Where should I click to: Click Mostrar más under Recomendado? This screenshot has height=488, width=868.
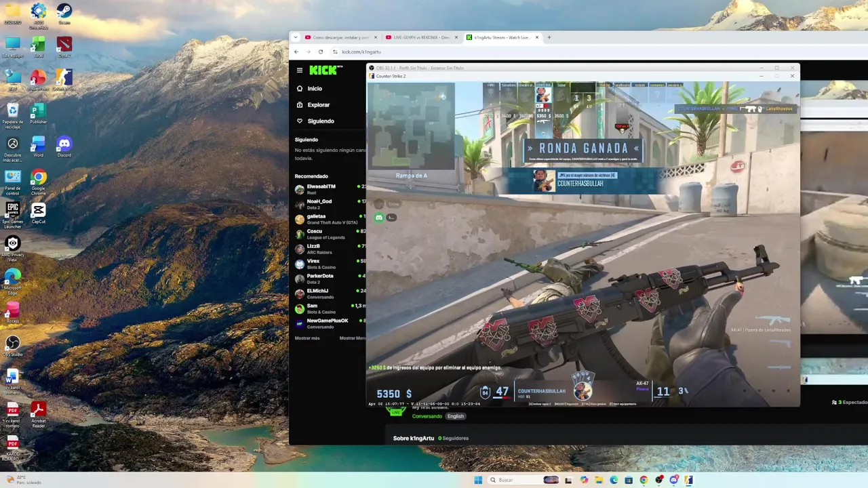tap(307, 338)
